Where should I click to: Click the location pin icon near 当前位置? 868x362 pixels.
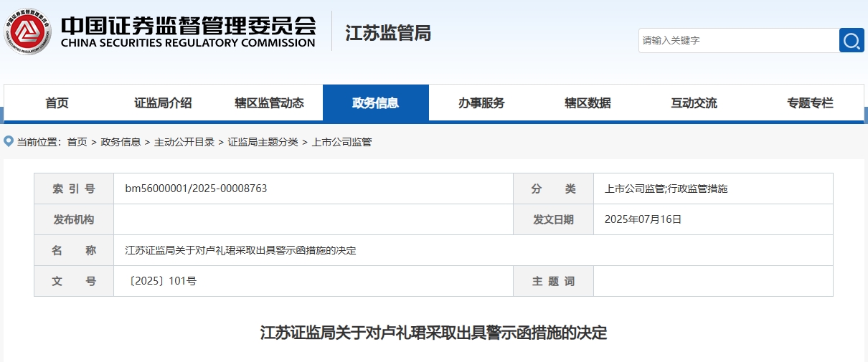point(9,141)
